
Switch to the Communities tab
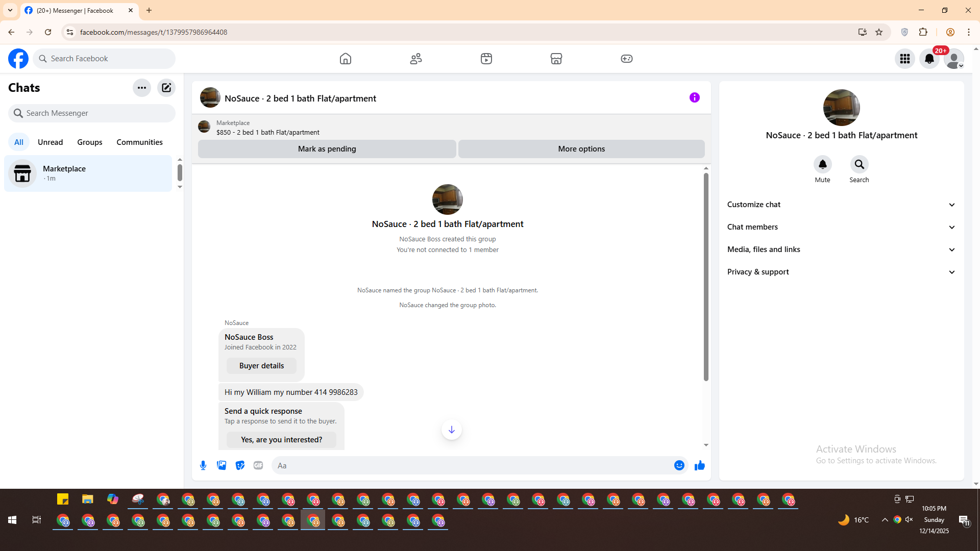[x=139, y=142]
